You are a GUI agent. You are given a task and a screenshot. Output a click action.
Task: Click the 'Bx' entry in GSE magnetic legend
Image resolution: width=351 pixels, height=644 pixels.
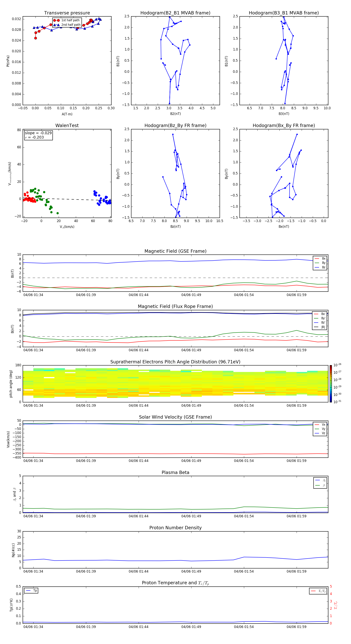(320, 259)
